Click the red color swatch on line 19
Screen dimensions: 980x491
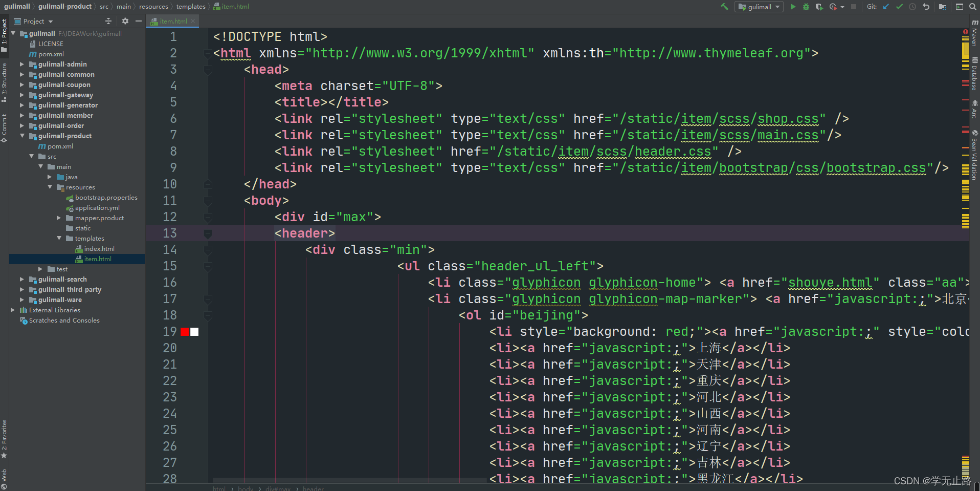[x=185, y=332]
